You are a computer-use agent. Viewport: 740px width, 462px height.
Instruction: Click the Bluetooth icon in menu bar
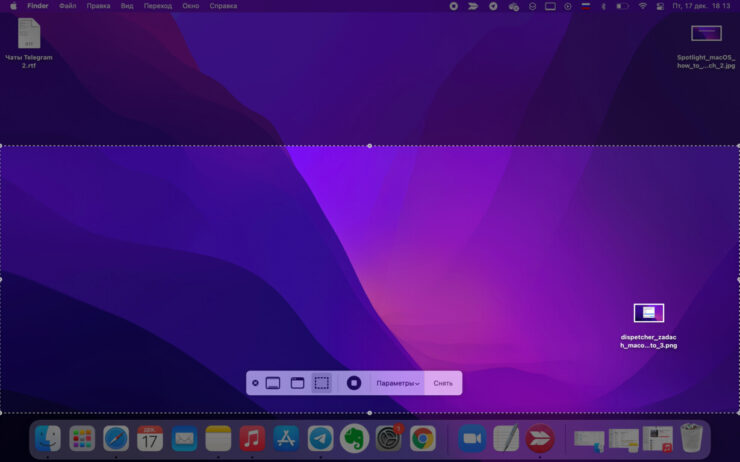[603, 6]
